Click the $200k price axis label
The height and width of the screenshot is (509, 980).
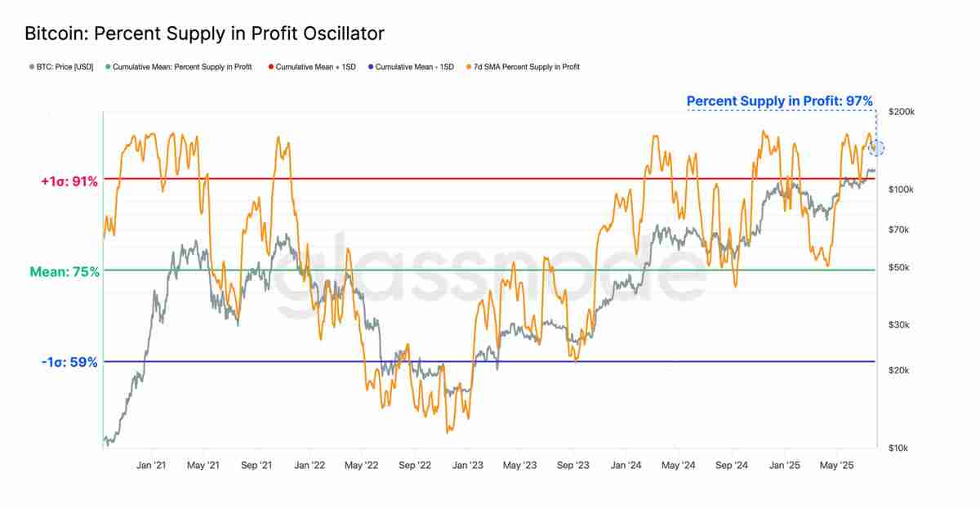[x=902, y=112]
